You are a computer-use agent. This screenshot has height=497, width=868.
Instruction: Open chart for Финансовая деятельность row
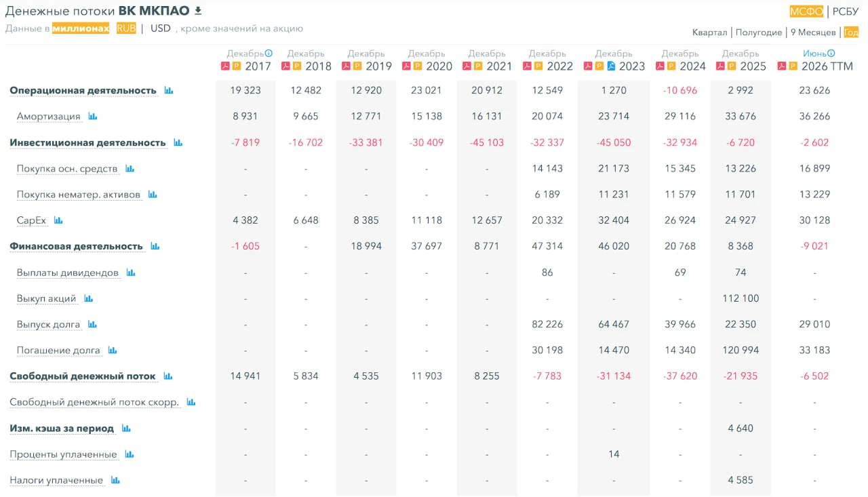coord(155,246)
